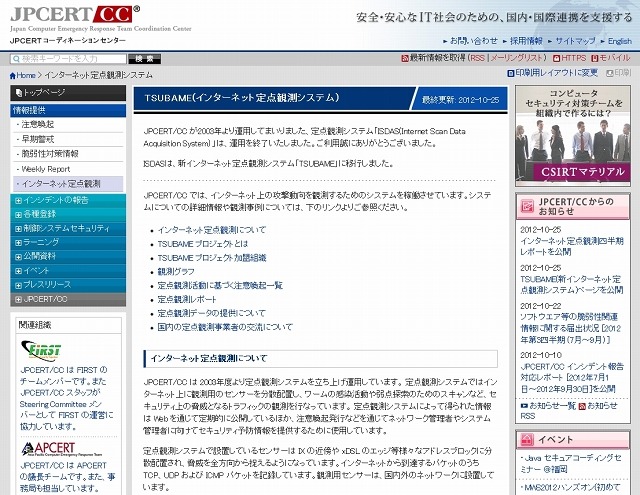
Task: Click the Home house icon in breadcrumb
Action: 13,75
